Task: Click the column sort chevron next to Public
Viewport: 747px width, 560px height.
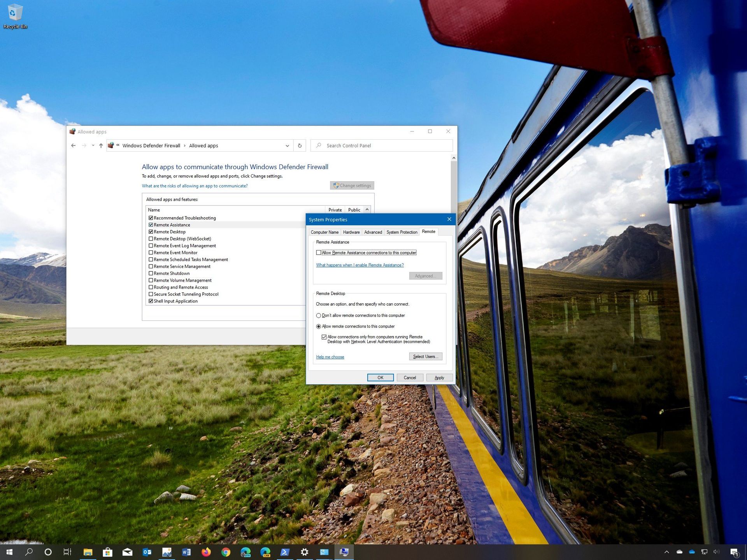Action: (x=366, y=210)
